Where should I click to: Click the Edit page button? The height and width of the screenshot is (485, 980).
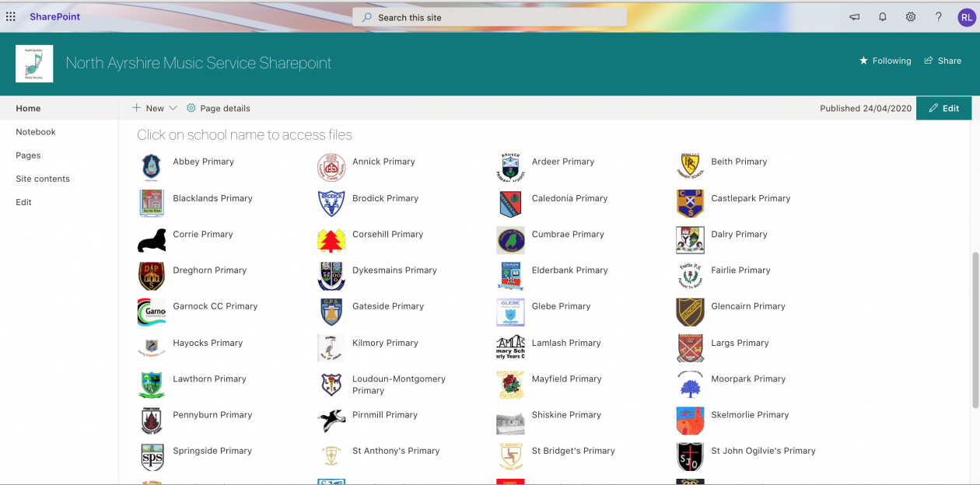point(944,108)
